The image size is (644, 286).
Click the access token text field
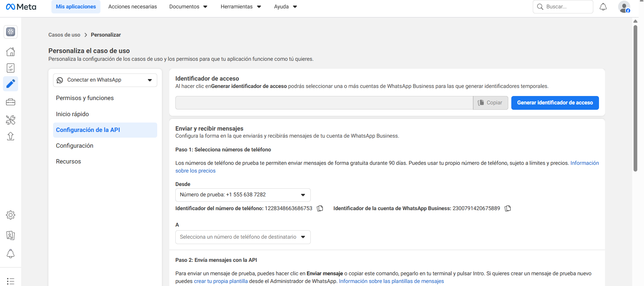click(324, 103)
